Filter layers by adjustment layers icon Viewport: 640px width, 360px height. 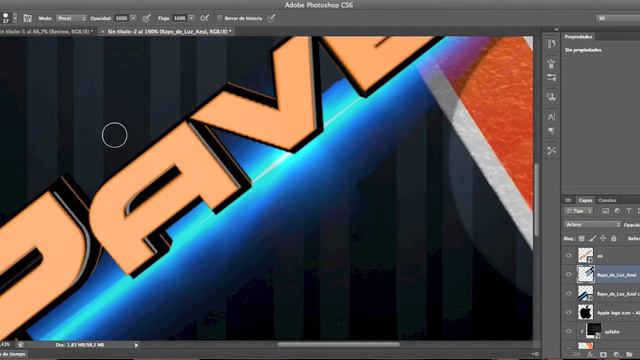pos(617,211)
